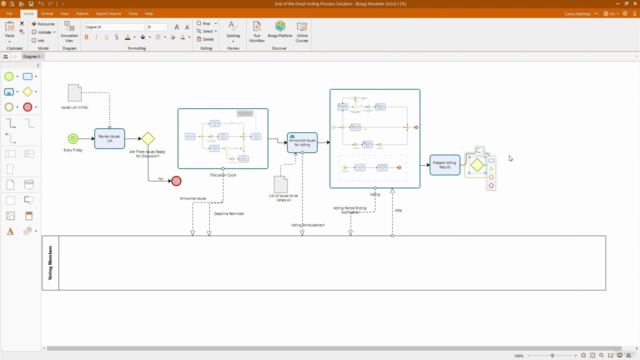The height and width of the screenshot is (360, 640).
Task: Open the Help ribbon tab
Action: [149, 13]
